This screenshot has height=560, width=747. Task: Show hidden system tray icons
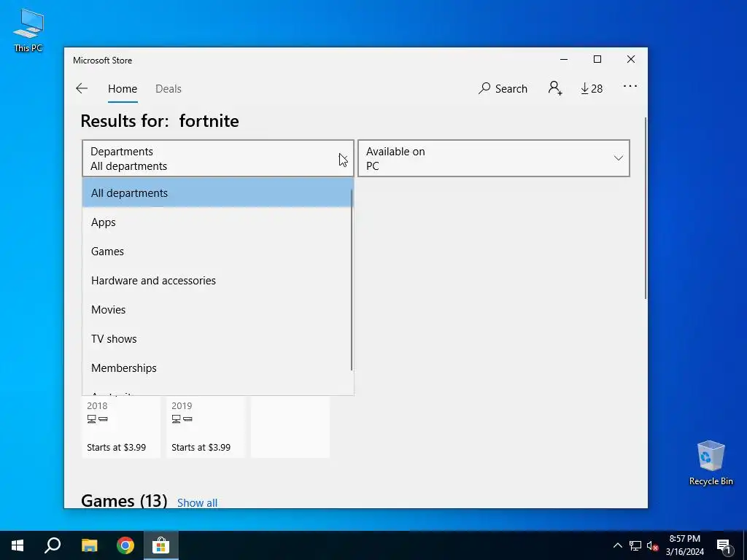click(617, 545)
